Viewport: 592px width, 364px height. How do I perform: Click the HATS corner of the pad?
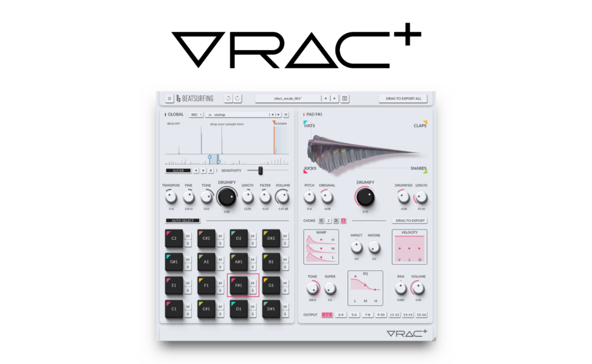pyautogui.click(x=309, y=124)
